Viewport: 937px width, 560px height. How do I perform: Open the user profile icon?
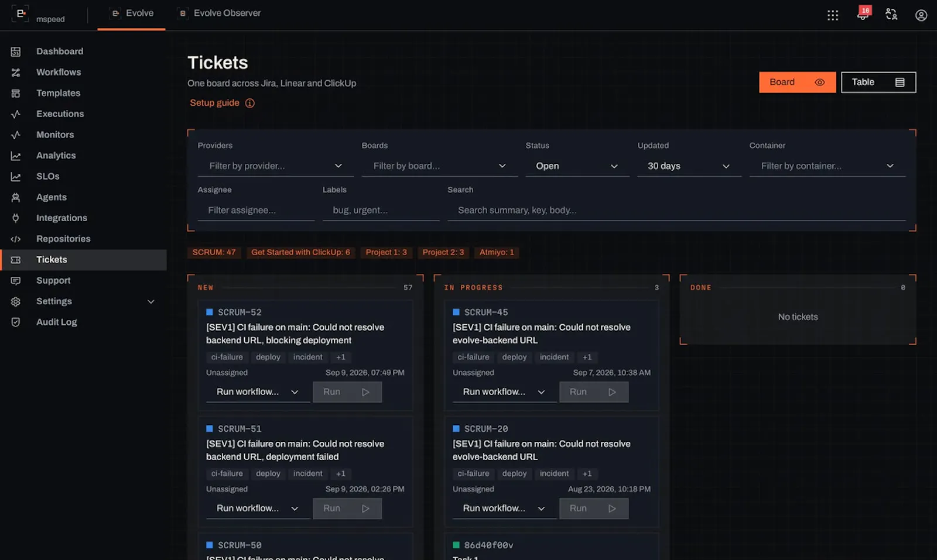(921, 15)
